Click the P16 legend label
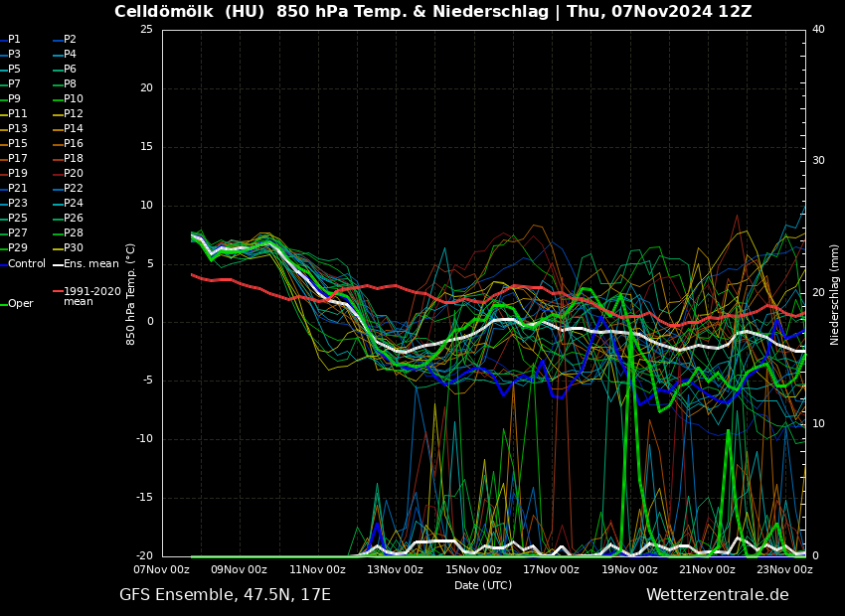The height and width of the screenshot is (616, 845). point(74,144)
